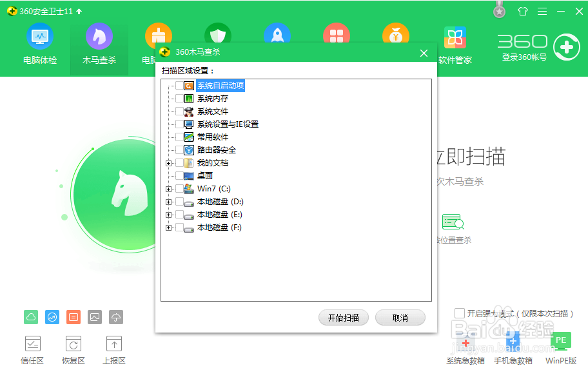Open the skin (shirt) icon
Viewport: 588px width, 368px height.
tap(523, 12)
